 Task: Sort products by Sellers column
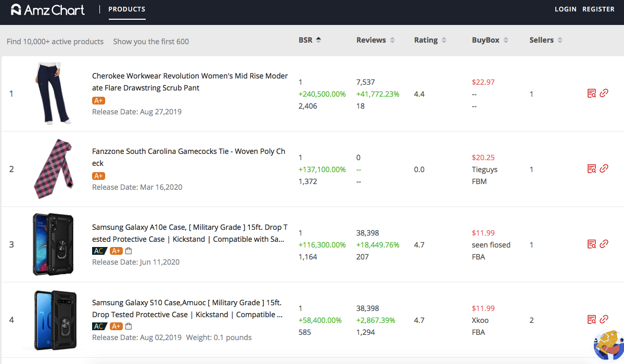tap(545, 40)
